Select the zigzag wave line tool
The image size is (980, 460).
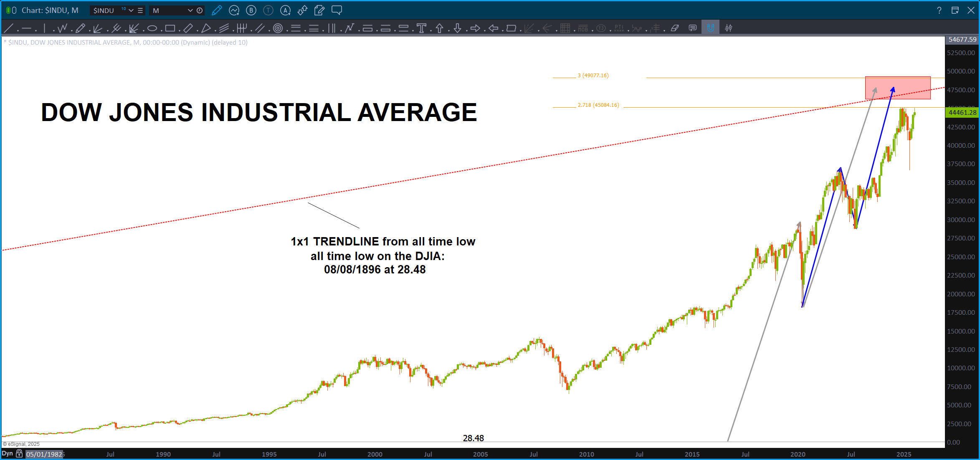tap(62, 28)
